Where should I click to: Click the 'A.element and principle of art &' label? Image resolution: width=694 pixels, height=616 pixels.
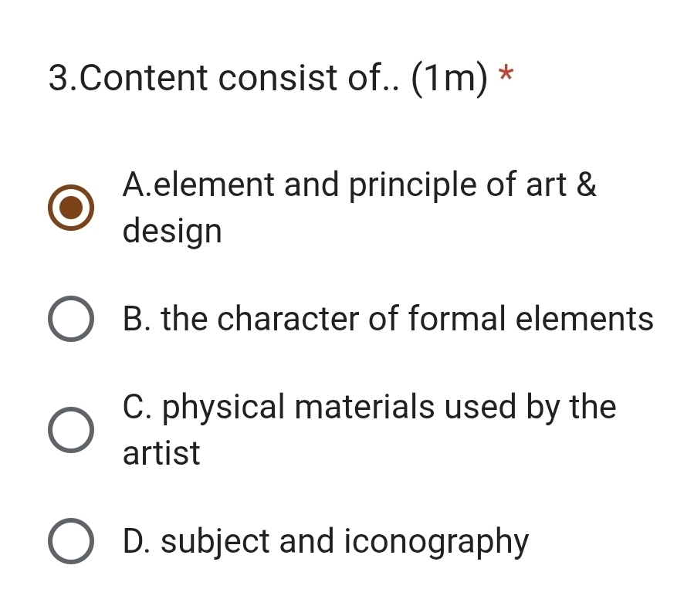point(359,185)
